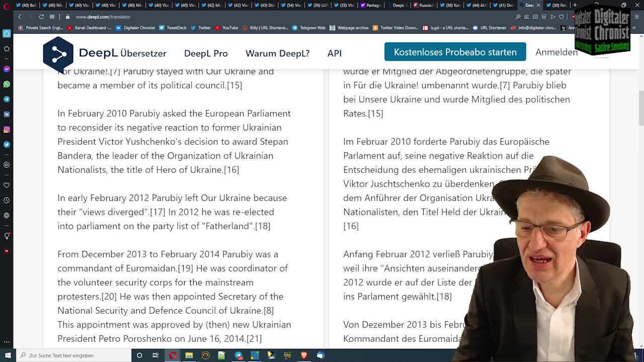Click the address bar showing www.deepl.com/translator

103,17
